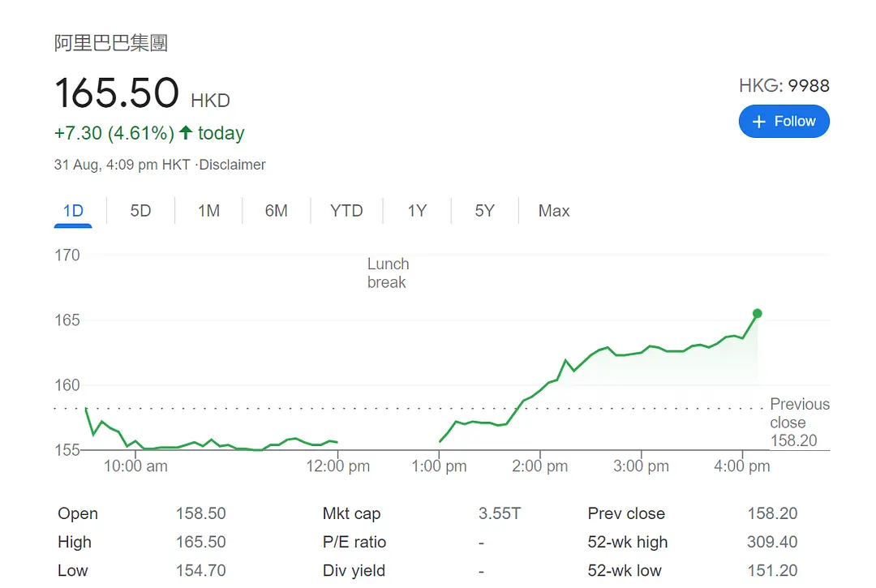The width and height of the screenshot is (876, 588).
Task: Show the 6M chart view
Action: 276,211
